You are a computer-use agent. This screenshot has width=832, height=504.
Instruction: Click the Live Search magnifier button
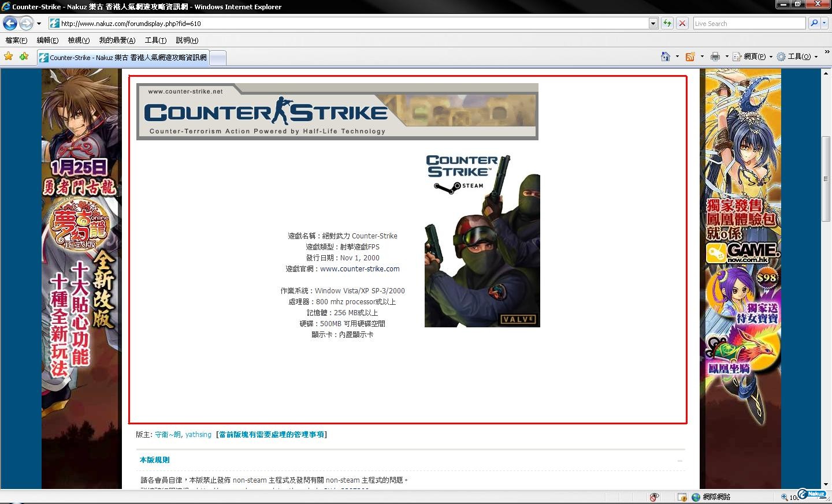814,24
